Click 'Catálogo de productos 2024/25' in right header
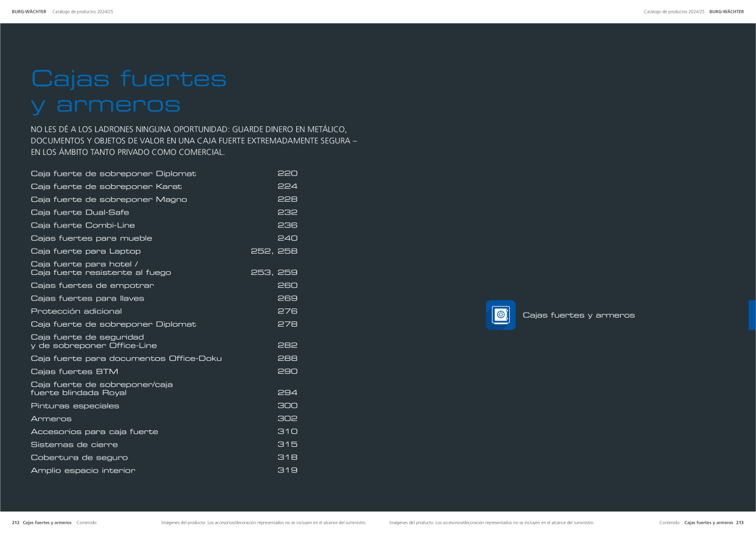 point(674,12)
